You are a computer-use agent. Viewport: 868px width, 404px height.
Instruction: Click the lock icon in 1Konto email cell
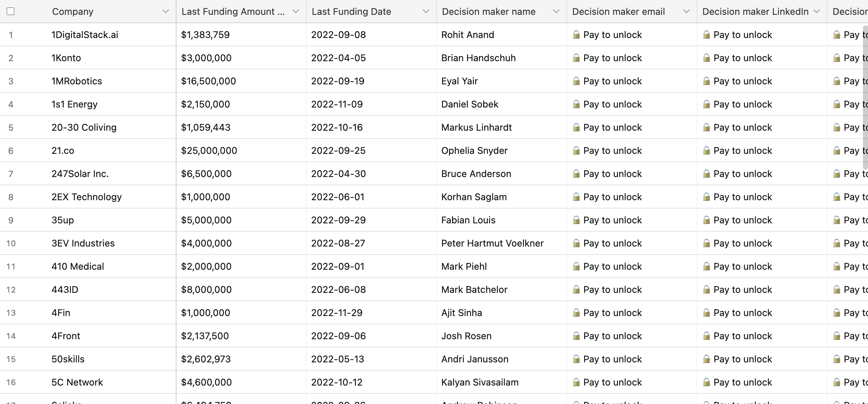tap(576, 58)
